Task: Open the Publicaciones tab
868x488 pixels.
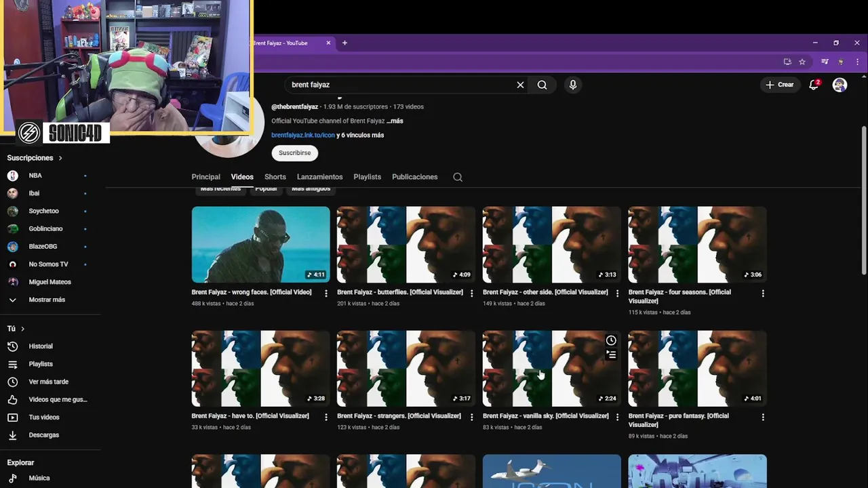Action: 414,177
